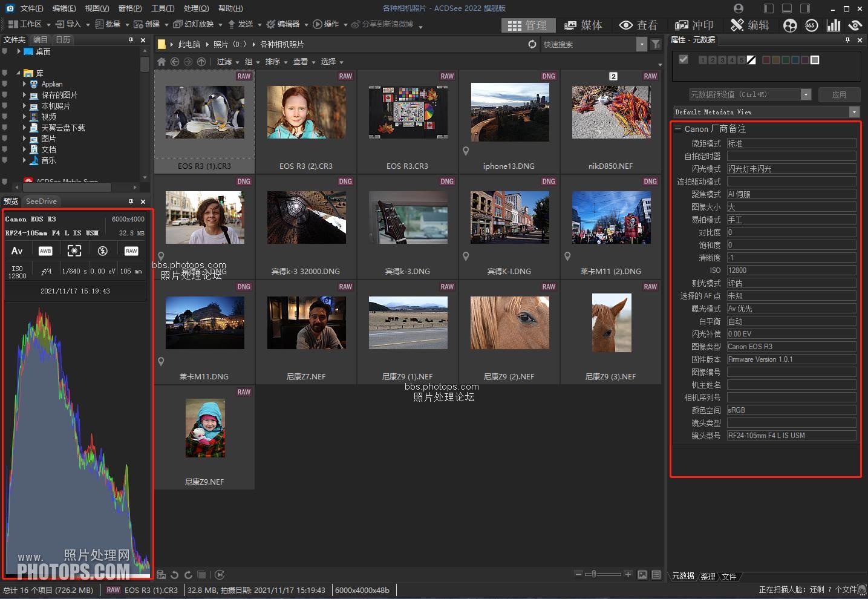
Task: Click the Share to Sina Weibo icon
Action: click(x=354, y=24)
